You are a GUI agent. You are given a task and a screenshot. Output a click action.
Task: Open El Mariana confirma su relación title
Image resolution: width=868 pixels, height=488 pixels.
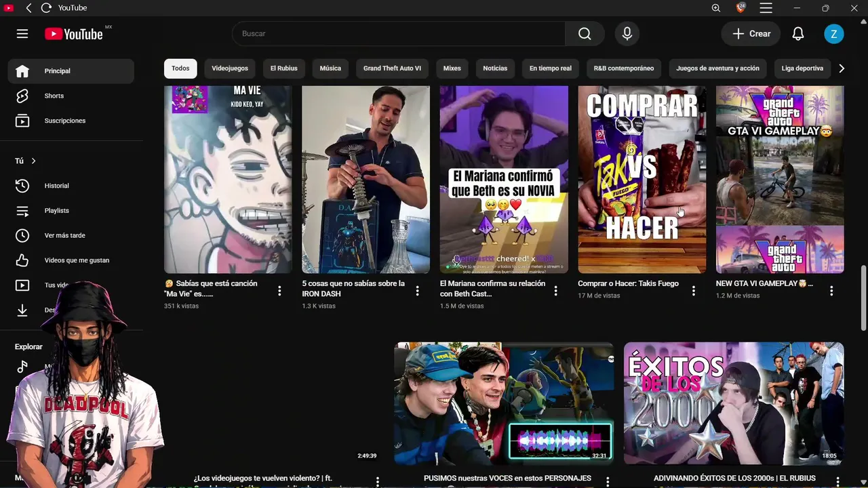[492, 289]
